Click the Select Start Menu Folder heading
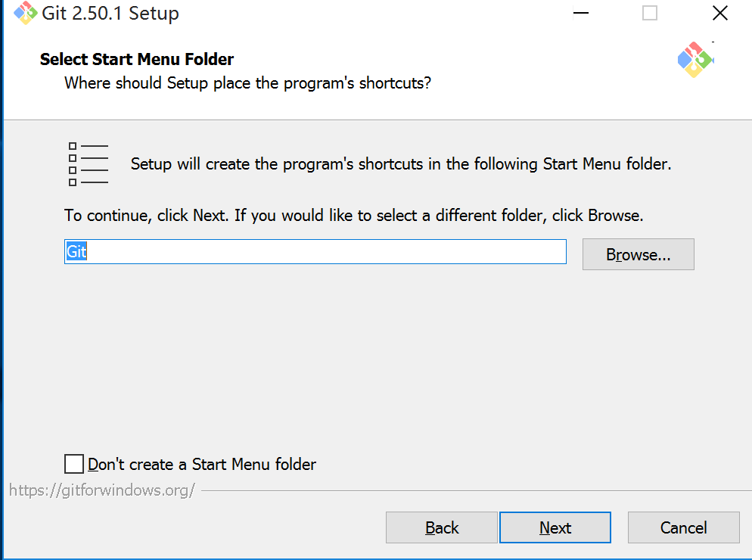 [x=137, y=59]
